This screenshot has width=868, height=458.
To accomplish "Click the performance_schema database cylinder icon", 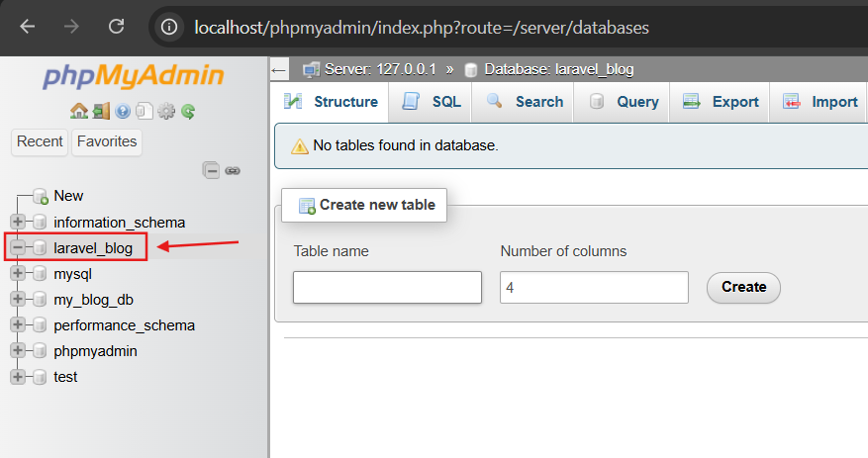I will tap(40, 324).
